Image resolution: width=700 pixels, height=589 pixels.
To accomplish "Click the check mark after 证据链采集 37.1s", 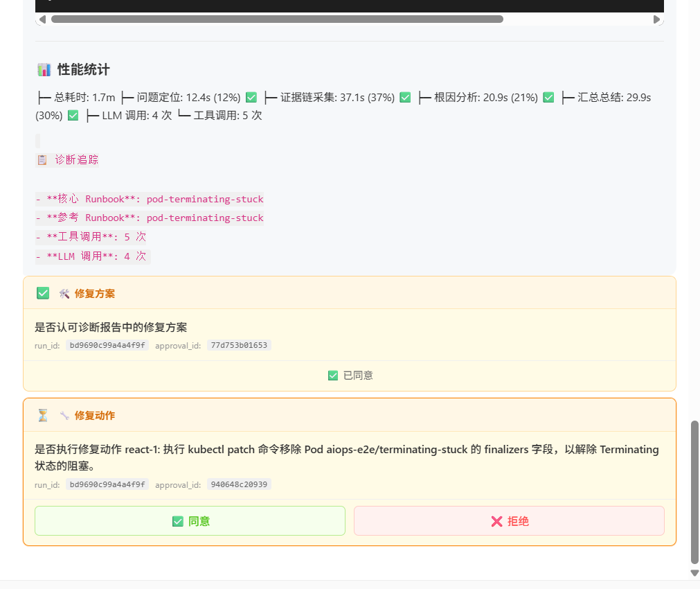I will [x=405, y=97].
